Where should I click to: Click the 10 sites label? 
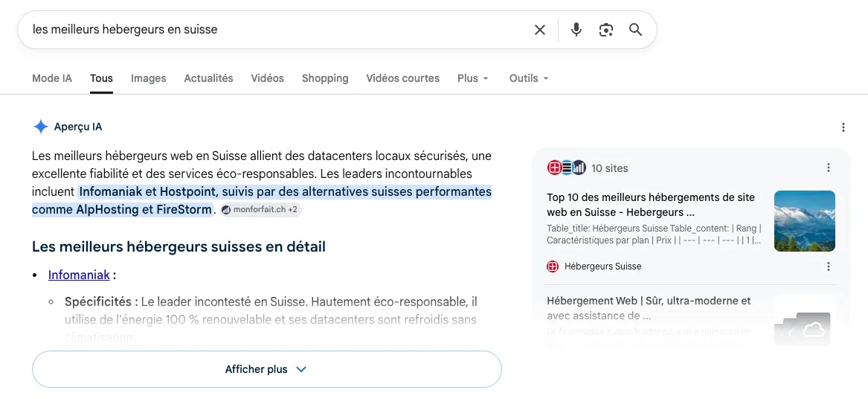pyautogui.click(x=609, y=168)
